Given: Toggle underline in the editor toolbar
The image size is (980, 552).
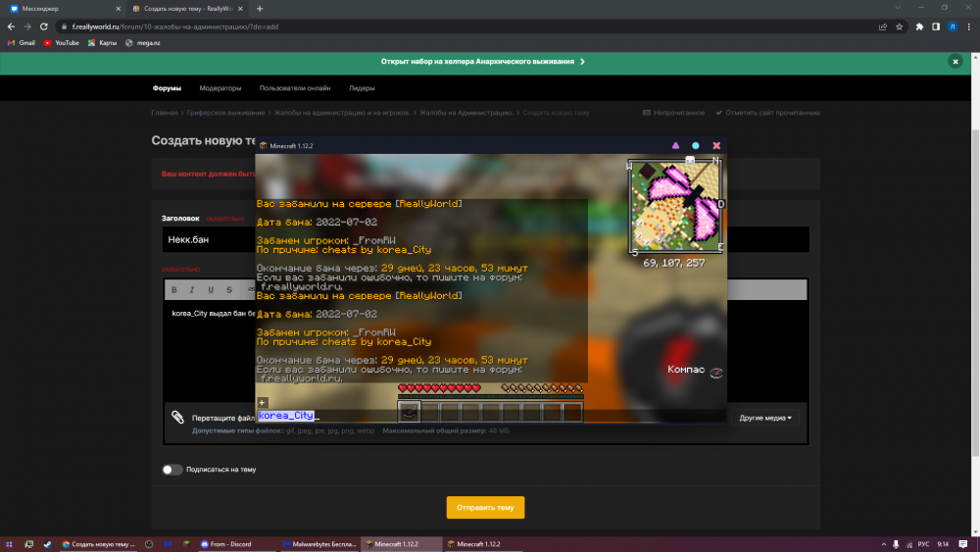Looking at the screenshot, I should [x=211, y=289].
